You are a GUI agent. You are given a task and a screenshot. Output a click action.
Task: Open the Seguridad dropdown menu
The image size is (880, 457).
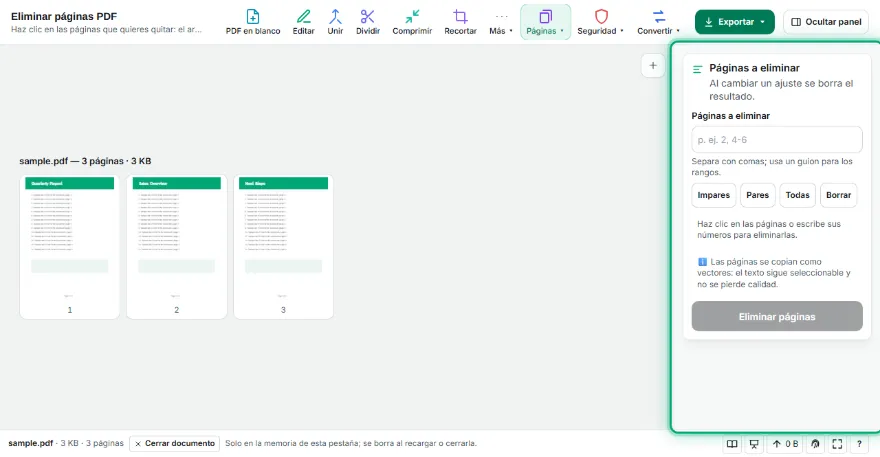pos(600,22)
